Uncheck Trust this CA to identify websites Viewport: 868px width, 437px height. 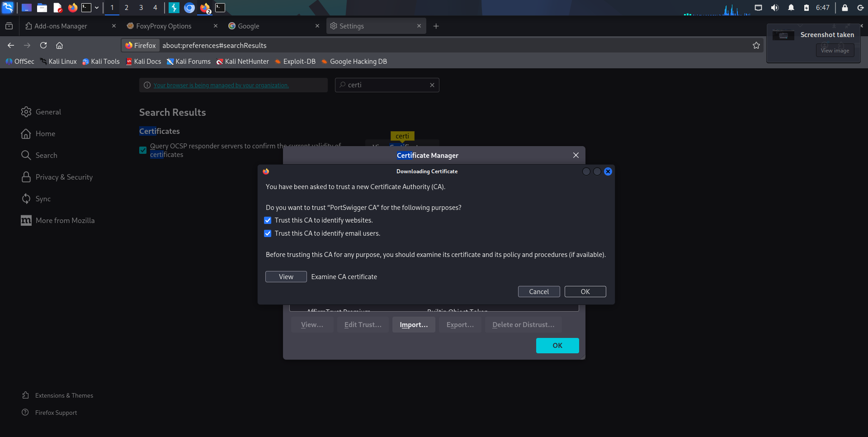(268, 220)
